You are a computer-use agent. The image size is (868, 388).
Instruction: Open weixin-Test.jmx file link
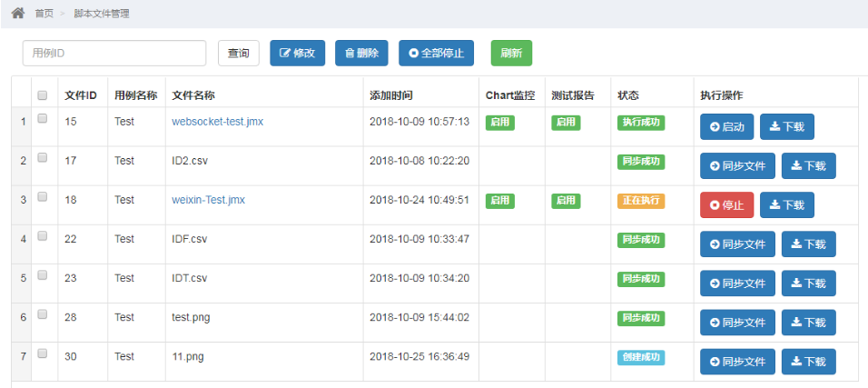[208, 200]
